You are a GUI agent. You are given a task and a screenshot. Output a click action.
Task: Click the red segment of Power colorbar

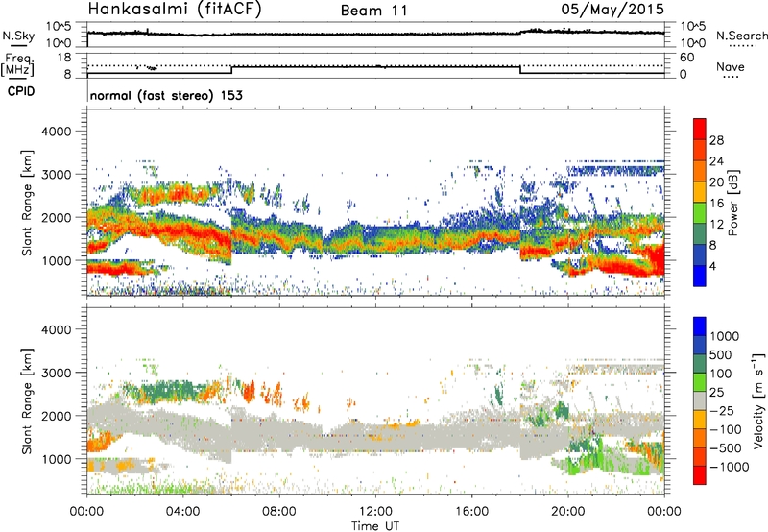click(700, 129)
